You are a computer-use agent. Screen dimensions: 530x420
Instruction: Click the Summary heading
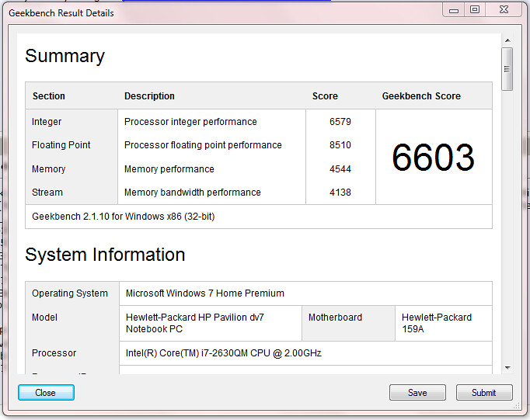click(x=65, y=56)
